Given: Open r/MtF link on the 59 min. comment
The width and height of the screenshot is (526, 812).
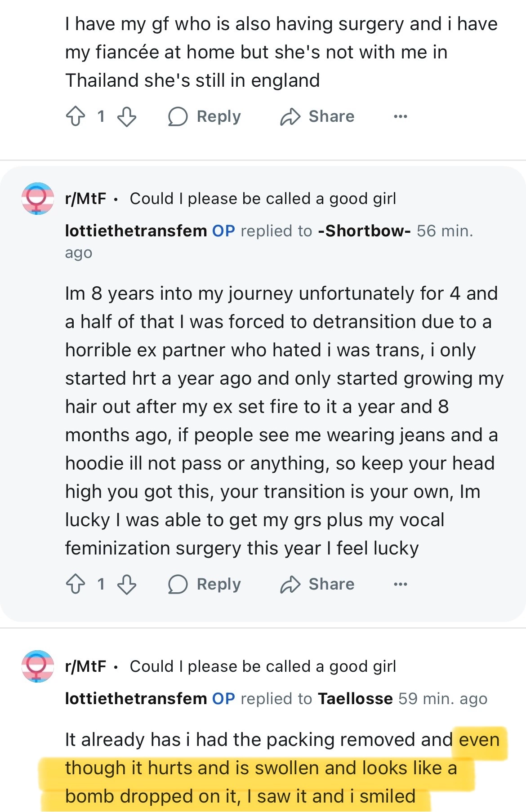Looking at the screenshot, I should point(85,666).
